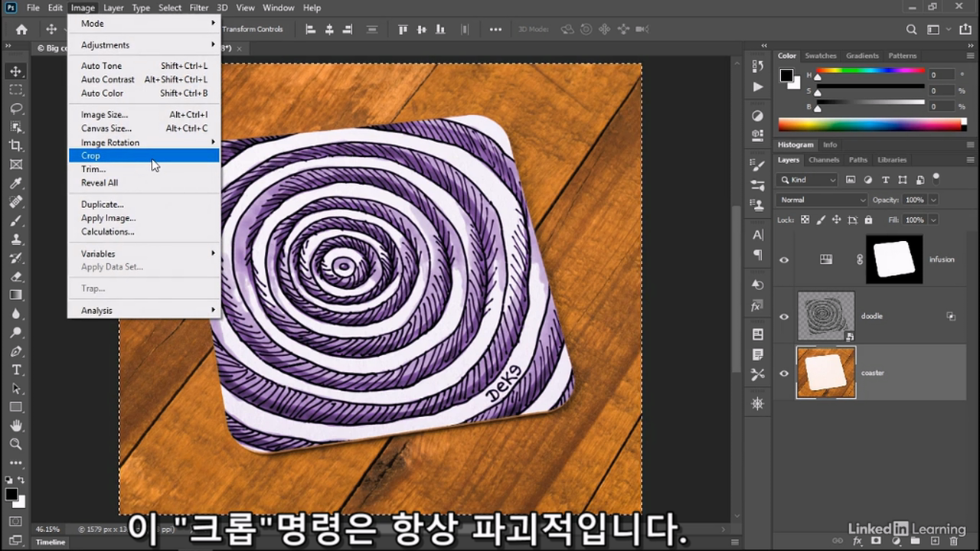Hide the infusion layer with its eye icon
Screen dimensions: 980x551
784,259
